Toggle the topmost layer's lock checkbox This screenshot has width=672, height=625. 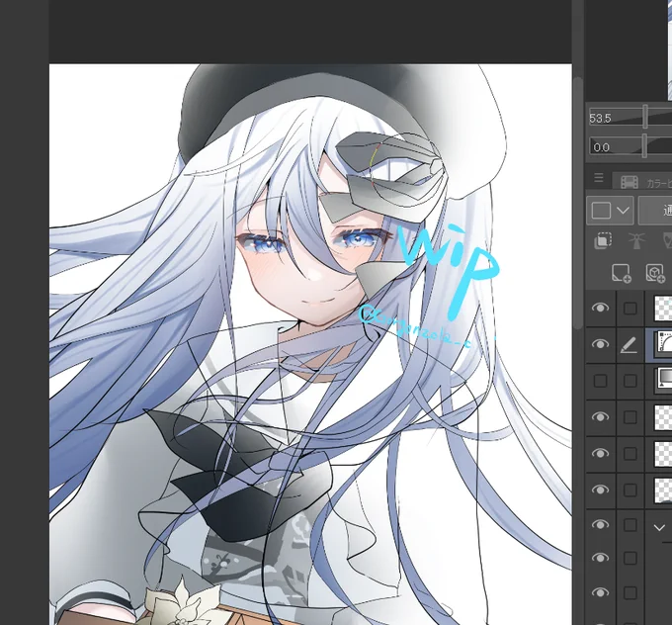click(630, 308)
